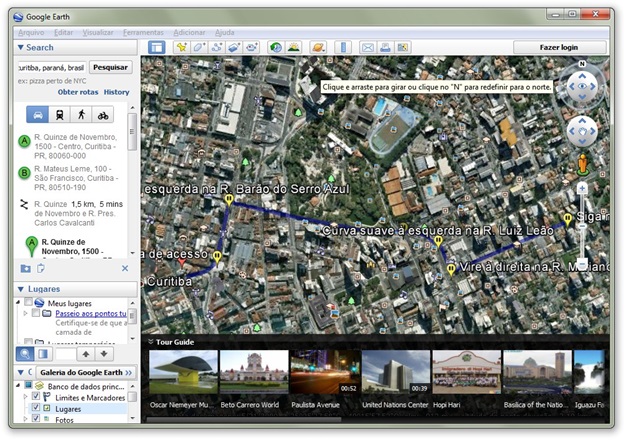This screenshot has width=625, height=440.
Task: Add a placemark with the pushpin icon
Action: [x=181, y=47]
